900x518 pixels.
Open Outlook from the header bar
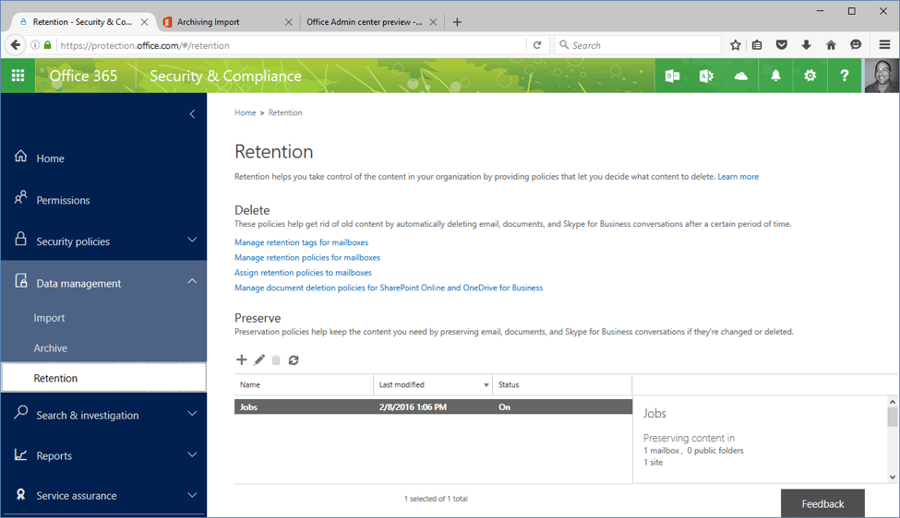(672, 76)
